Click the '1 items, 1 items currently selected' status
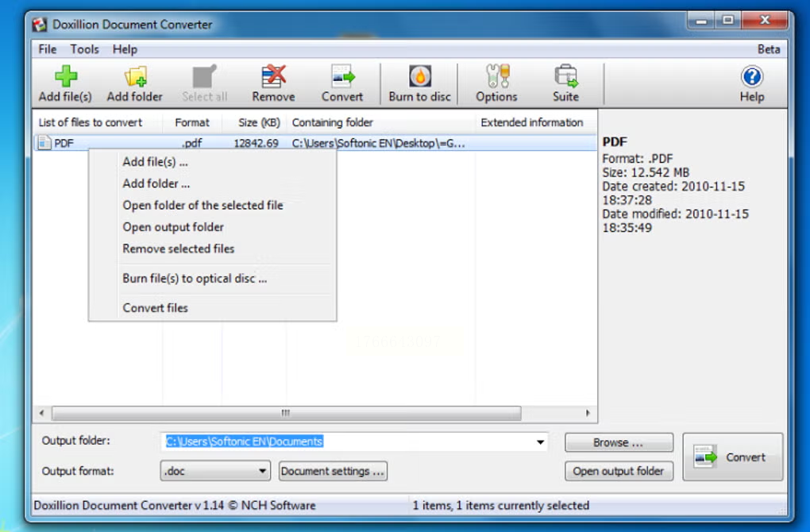This screenshot has width=810, height=532. pyautogui.click(x=500, y=505)
